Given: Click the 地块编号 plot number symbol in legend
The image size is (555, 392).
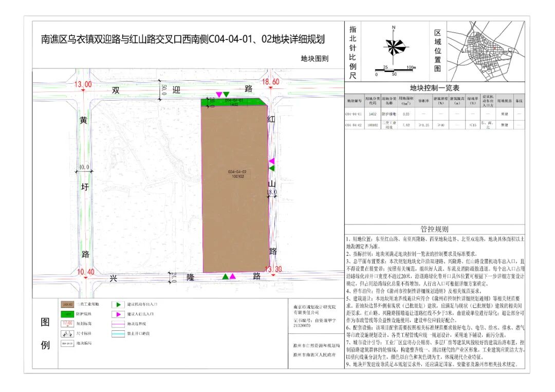Looking at the screenshot, I should pyautogui.click(x=67, y=343).
